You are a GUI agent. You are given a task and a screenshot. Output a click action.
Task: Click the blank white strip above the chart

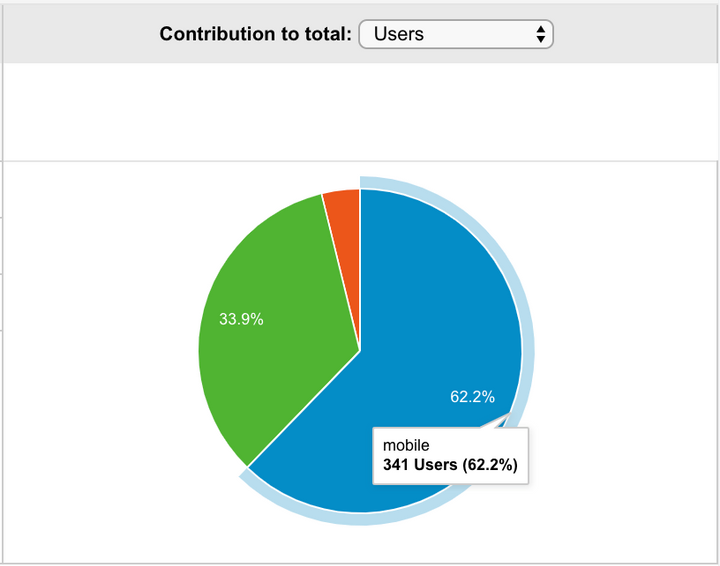pyautogui.click(x=360, y=110)
